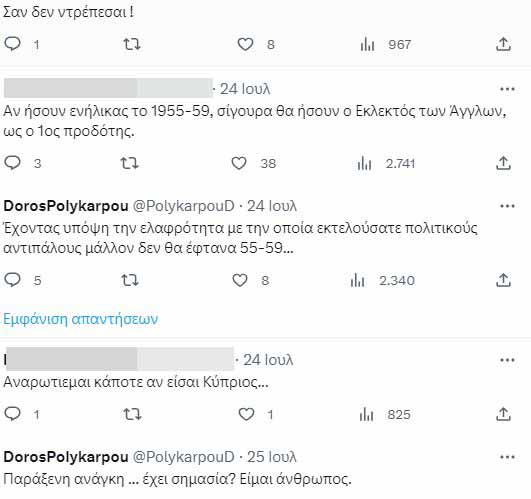Open more options for the 1955-59 tweet

tap(507, 89)
